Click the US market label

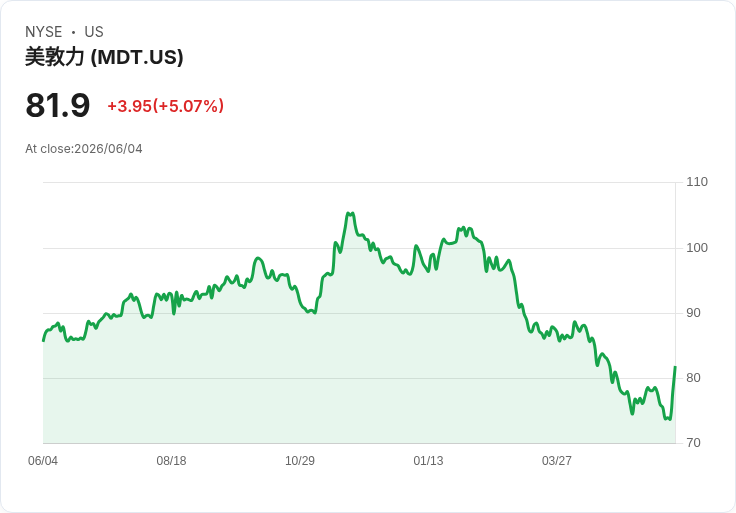click(94, 32)
